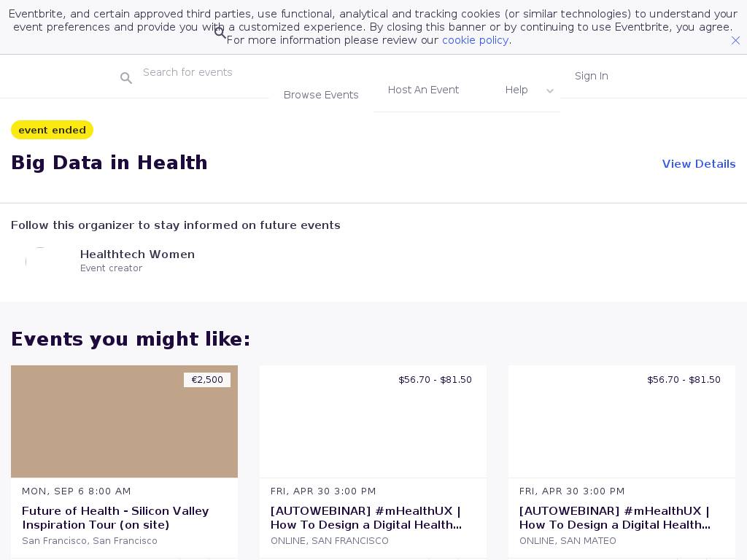The height and width of the screenshot is (560, 747).
Task: Expand the Help dropdown chevron
Action: [x=550, y=91]
